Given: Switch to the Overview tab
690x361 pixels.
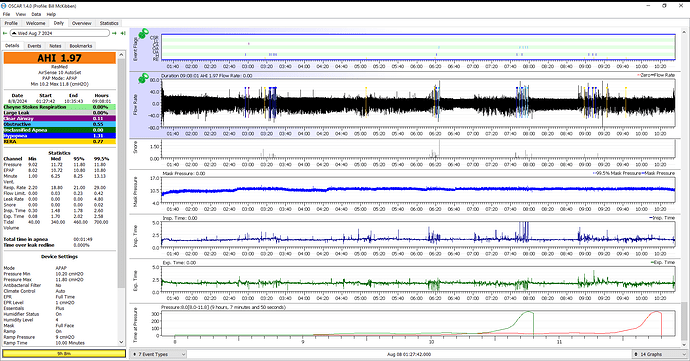Looking at the screenshot, I should 81,23.
